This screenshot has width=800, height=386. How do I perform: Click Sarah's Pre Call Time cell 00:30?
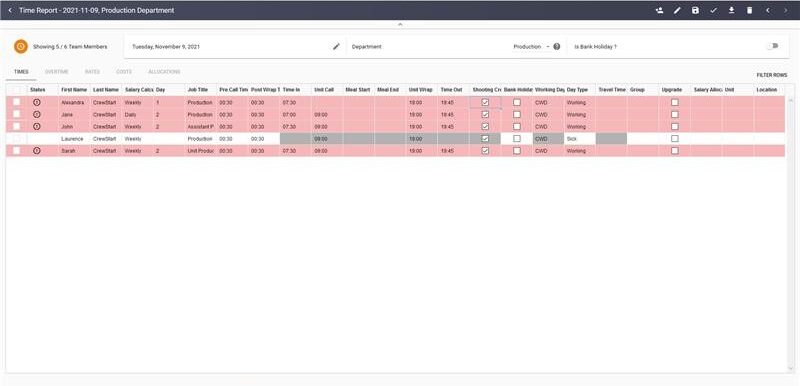[x=232, y=150]
